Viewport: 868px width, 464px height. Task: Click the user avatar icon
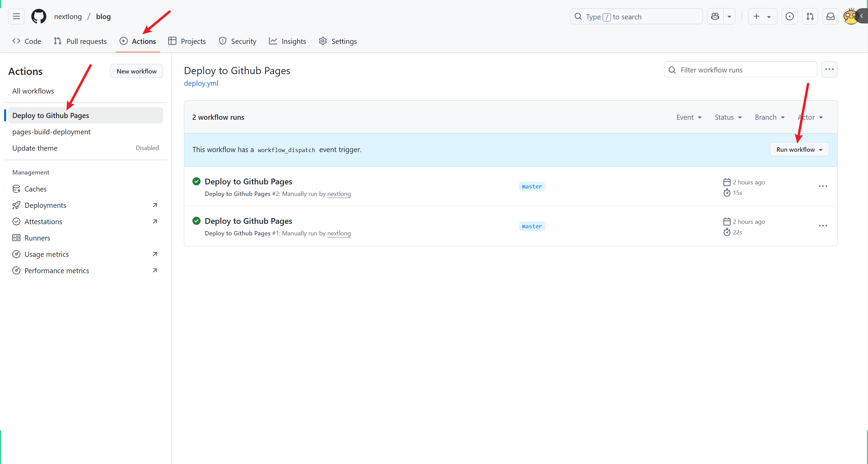click(850, 16)
